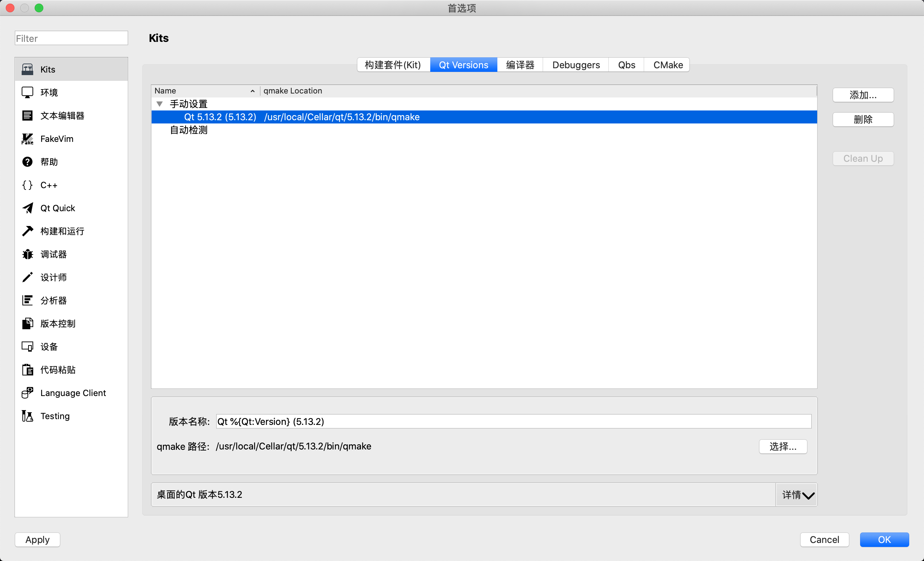Viewport: 924px width, 561px height.
Task: Click the 构建和运行 sidebar label
Action: click(x=62, y=231)
